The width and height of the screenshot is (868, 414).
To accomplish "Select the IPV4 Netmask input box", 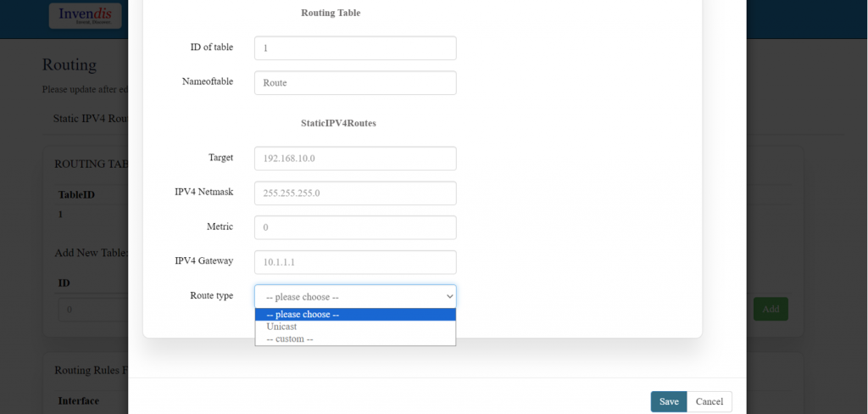I will (x=355, y=193).
